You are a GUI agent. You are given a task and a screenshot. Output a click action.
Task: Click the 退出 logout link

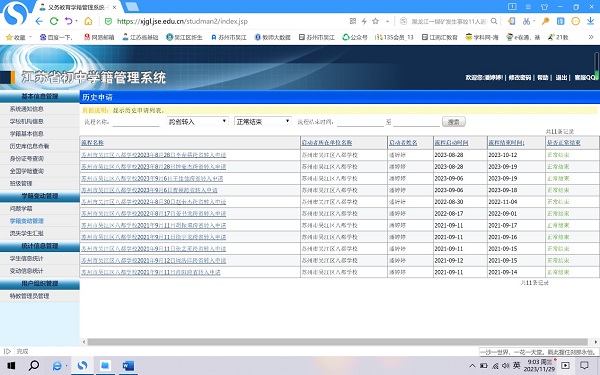561,77
